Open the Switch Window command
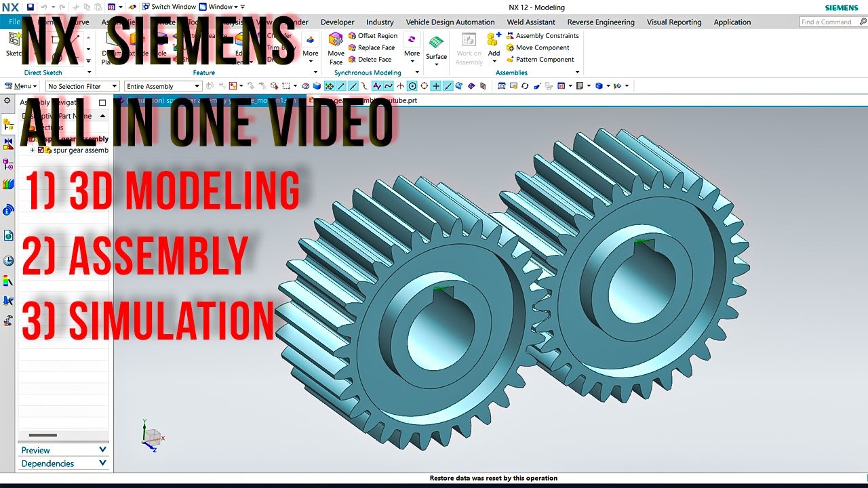The height and width of the screenshot is (488, 868). coord(169,7)
